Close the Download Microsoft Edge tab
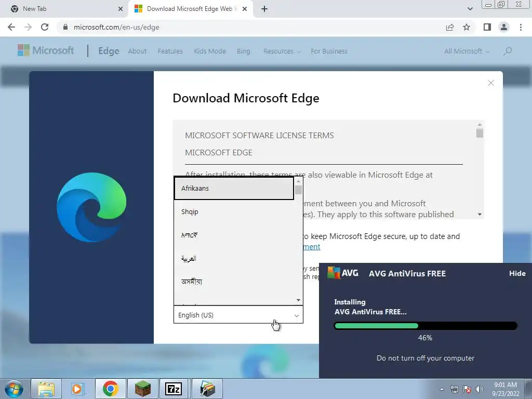The width and height of the screenshot is (532, 399). coord(245,9)
